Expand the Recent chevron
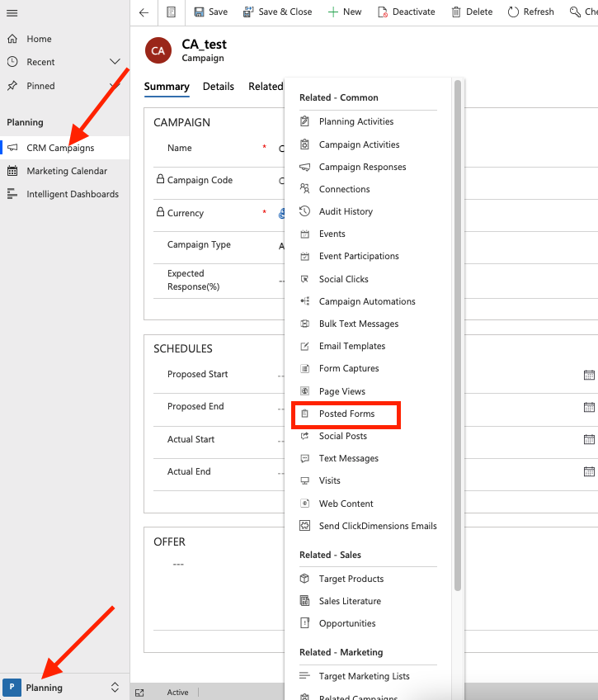598x700 pixels. (x=115, y=62)
